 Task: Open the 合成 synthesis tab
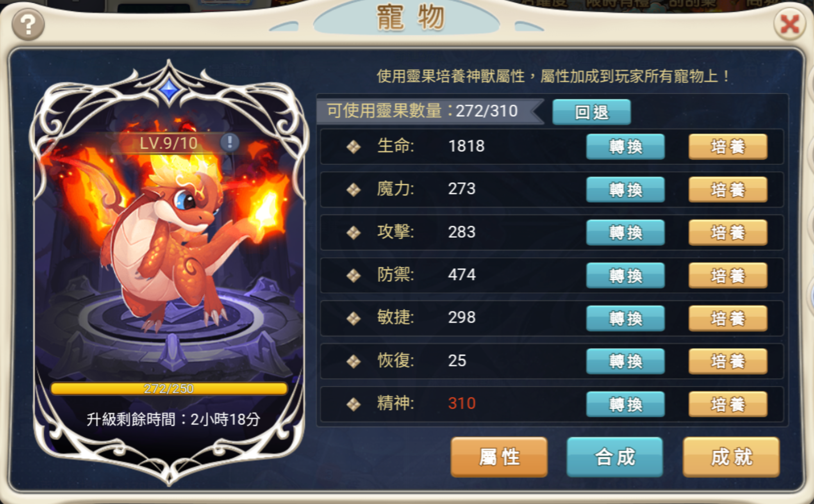tap(615, 457)
